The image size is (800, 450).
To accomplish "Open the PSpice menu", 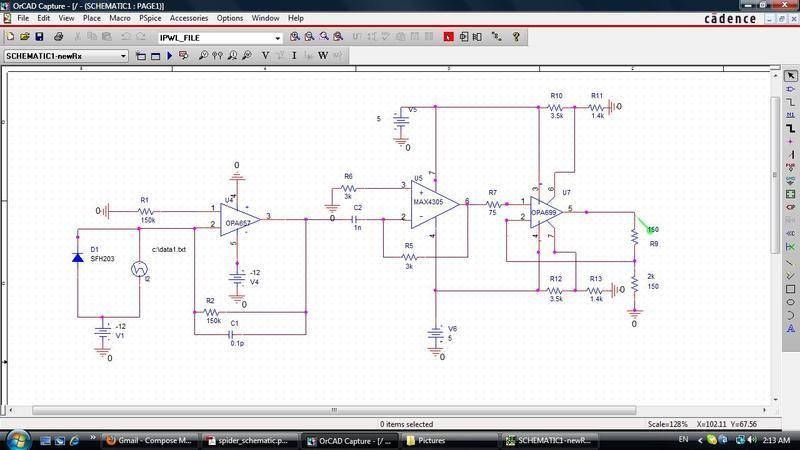I will [x=150, y=18].
